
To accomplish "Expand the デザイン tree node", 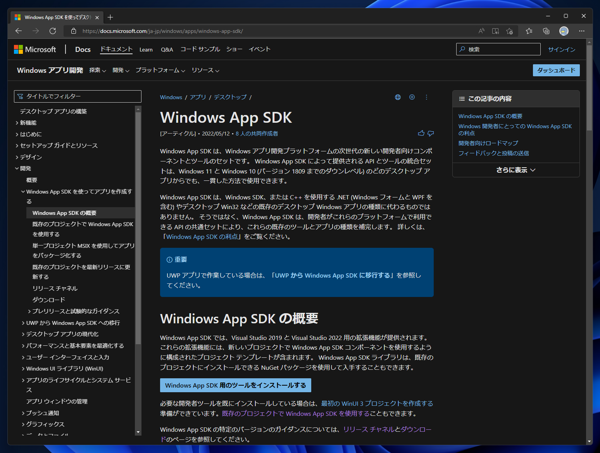I will point(17,157).
